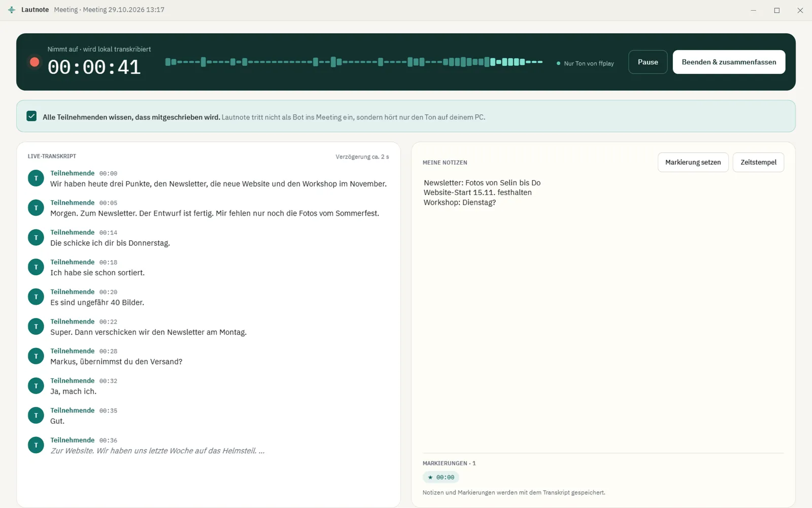The height and width of the screenshot is (508, 812).
Task: Click the speaker avatar at 00:00 entry
Action: point(36,178)
